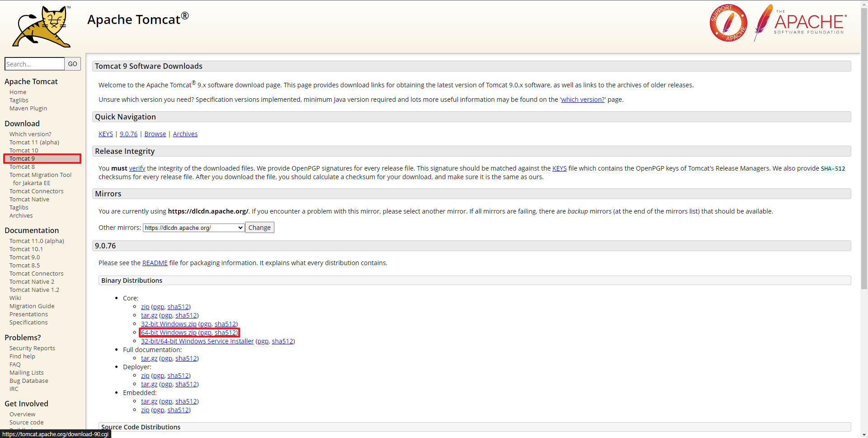Select Tomcat 8 download page
This screenshot has width=868, height=438.
22,167
